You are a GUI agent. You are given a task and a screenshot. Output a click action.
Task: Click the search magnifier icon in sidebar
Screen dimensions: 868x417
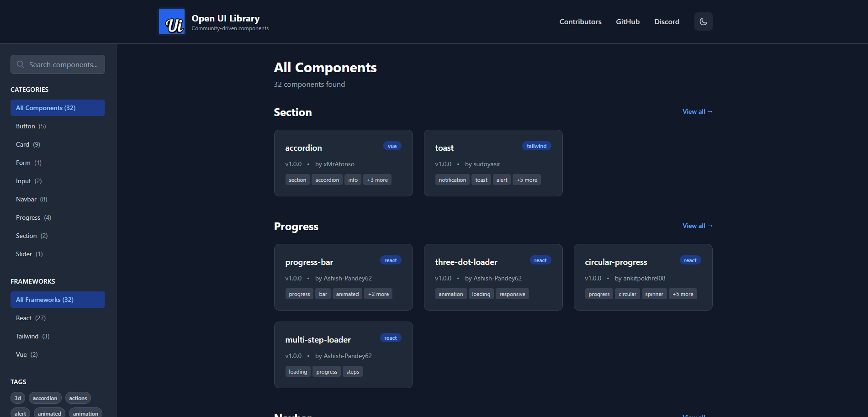click(21, 64)
